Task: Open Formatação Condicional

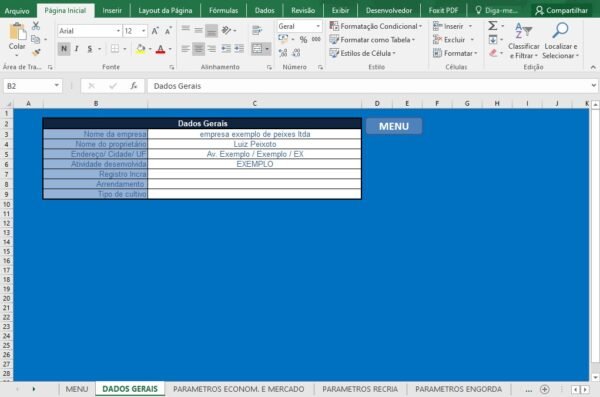Action: [x=376, y=26]
